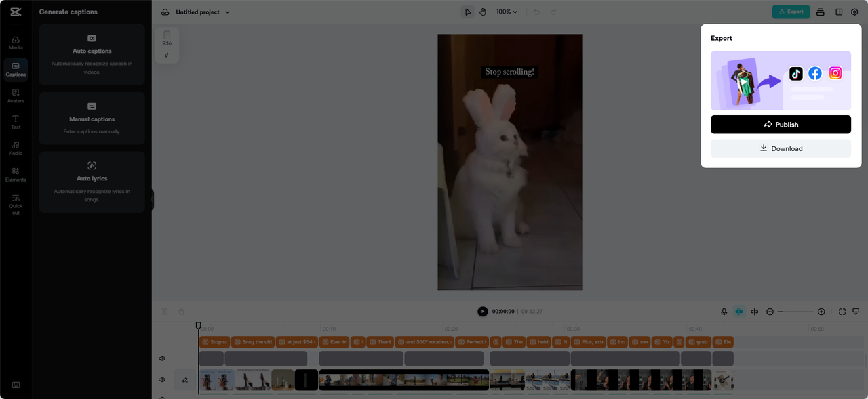
Task: Toggle the teal timeline snapping button
Action: point(739,312)
